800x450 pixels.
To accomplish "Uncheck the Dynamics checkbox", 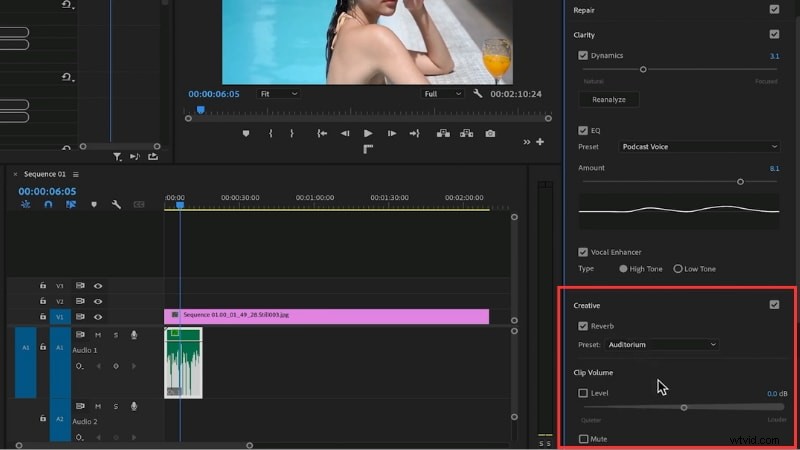I will pos(583,55).
